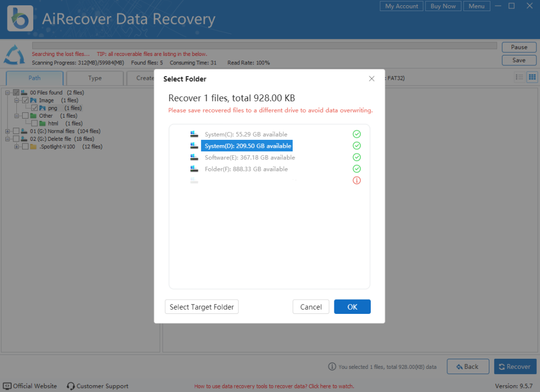Switch results to grid view
This screenshot has width=540, height=392.
(x=532, y=77)
